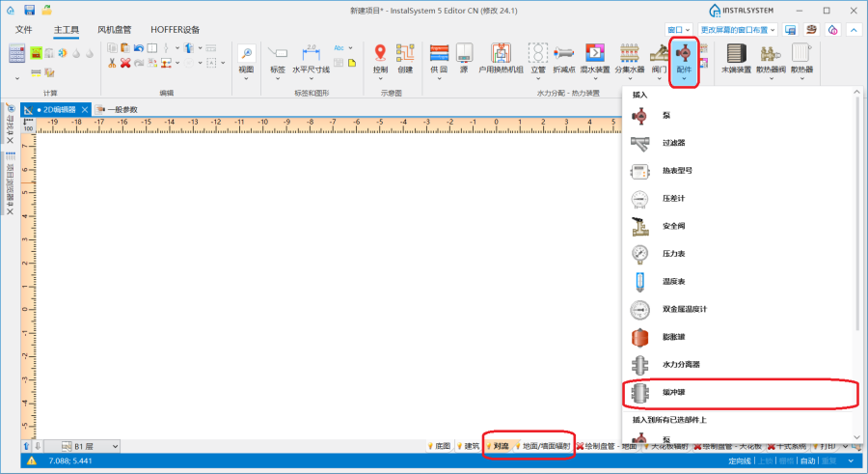Choose the 过滤器 filter item
868x474 pixels.
pos(672,143)
